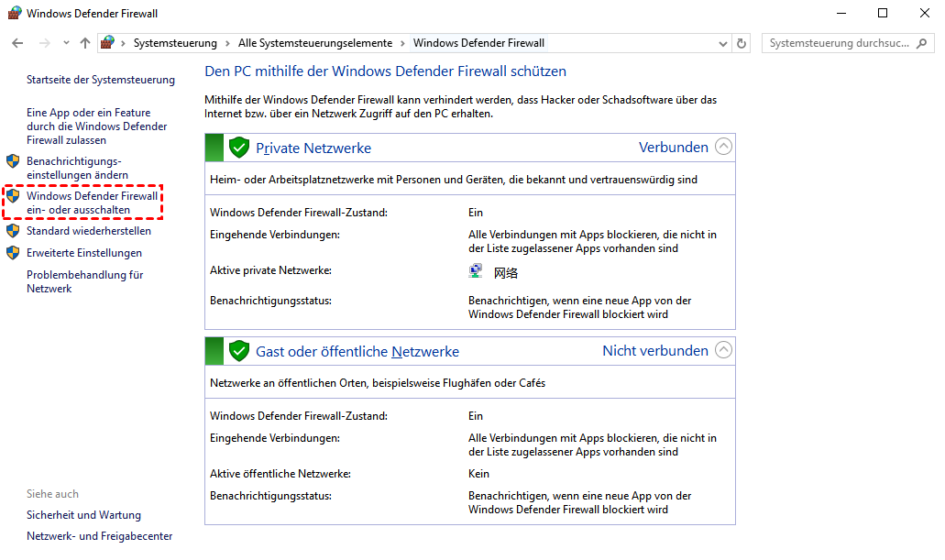945x560 pixels.
Task: Click the Back arrow in the navigation bar
Action: [17, 43]
